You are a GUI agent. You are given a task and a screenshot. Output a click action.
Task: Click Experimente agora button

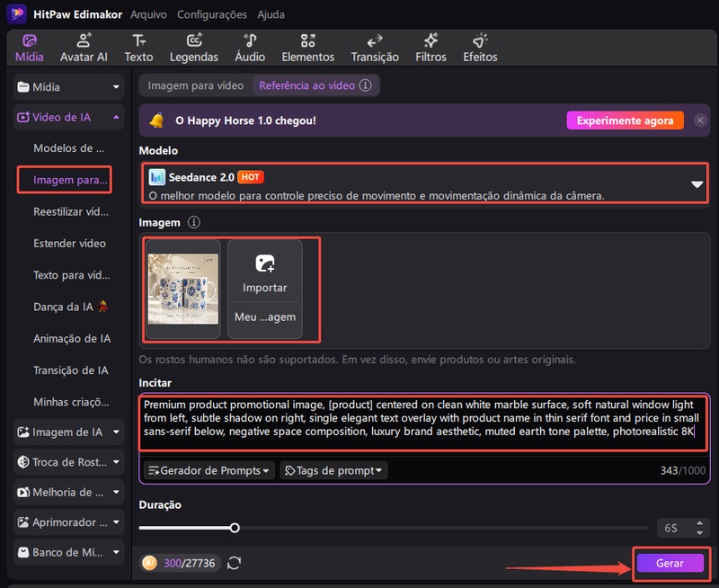pos(625,120)
